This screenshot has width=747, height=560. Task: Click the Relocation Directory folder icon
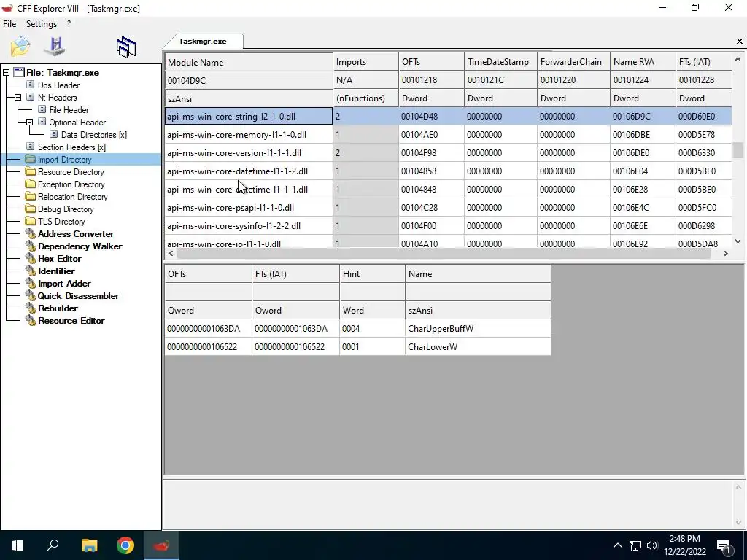tap(31, 196)
